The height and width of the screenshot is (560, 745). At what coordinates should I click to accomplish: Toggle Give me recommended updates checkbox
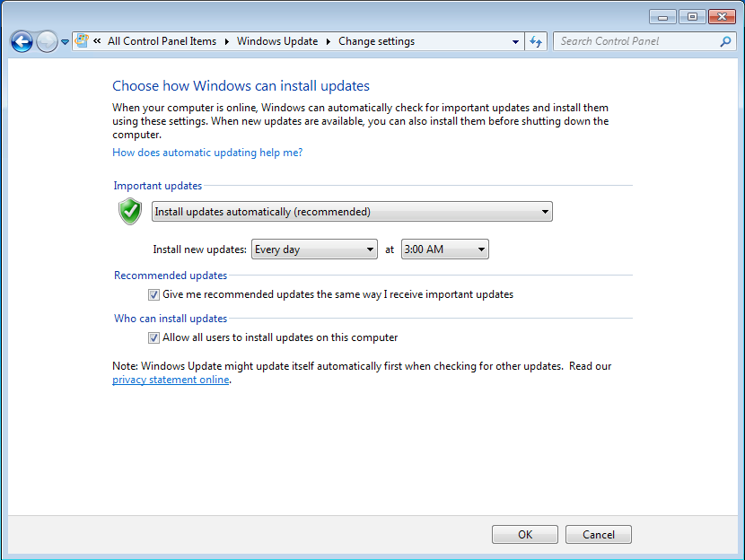click(153, 295)
